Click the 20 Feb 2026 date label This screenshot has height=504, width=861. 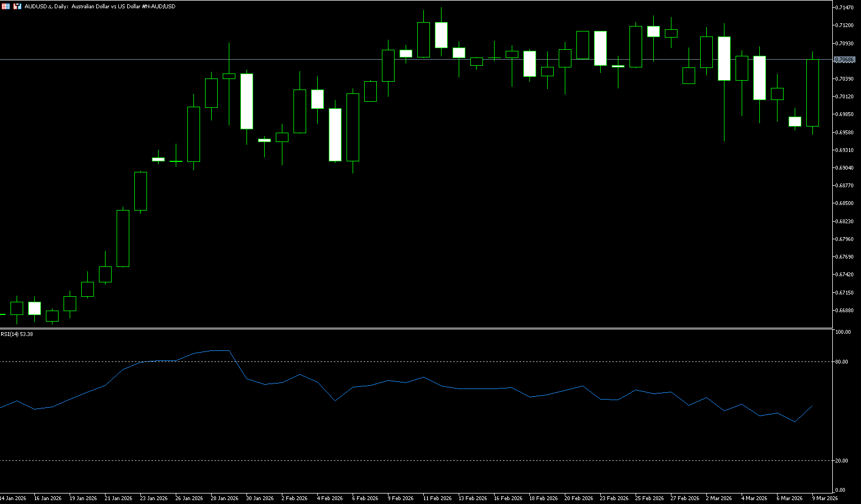[579, 498]
